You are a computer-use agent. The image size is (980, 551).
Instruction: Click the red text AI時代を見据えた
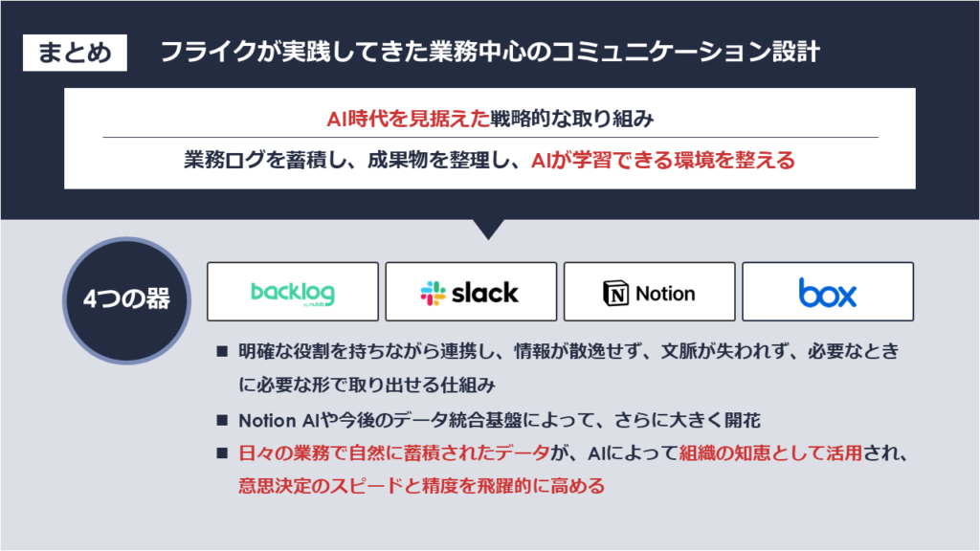(x=408, y=119)
